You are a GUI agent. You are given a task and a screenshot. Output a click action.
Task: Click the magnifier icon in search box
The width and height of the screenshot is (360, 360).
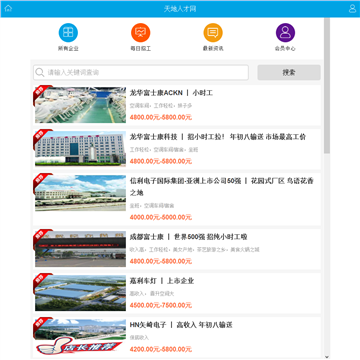pos(40,72)
